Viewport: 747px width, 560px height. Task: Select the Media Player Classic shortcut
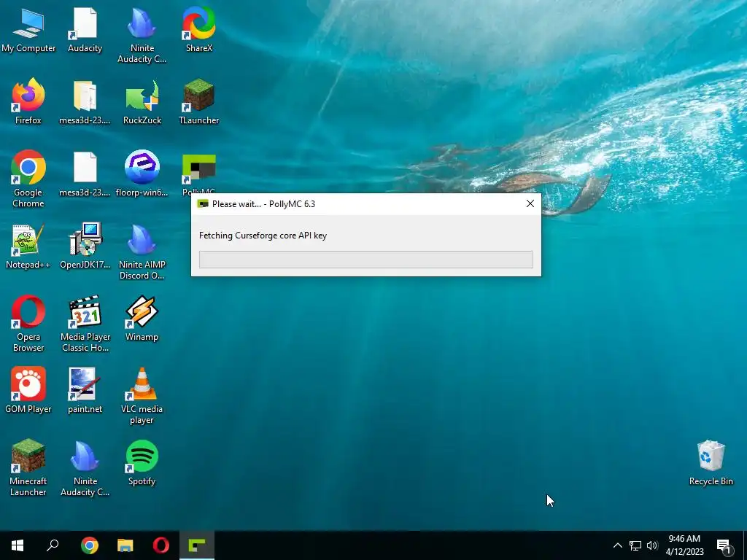[85, 324]
